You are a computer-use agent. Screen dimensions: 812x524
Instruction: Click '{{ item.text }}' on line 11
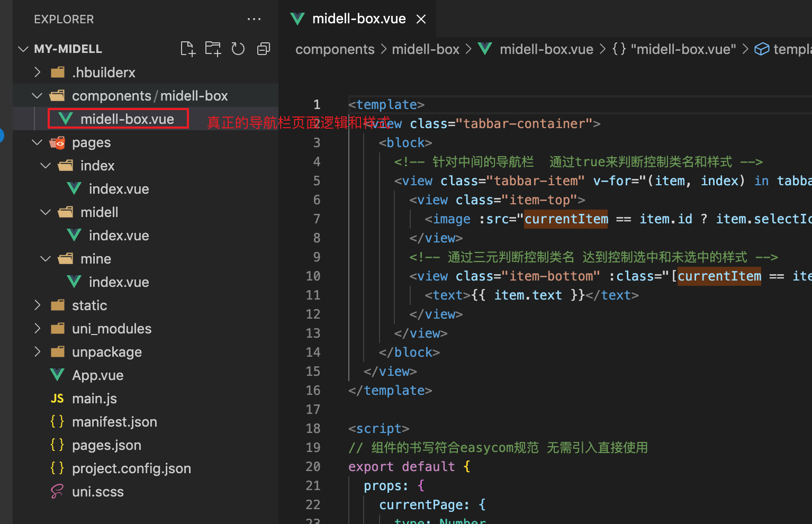(x=528, y=295)
